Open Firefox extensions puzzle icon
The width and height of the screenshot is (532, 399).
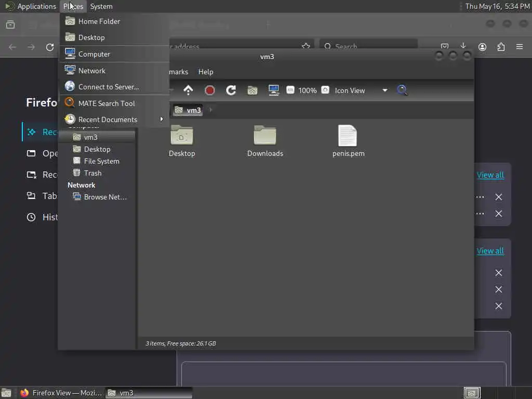[501, 47]
